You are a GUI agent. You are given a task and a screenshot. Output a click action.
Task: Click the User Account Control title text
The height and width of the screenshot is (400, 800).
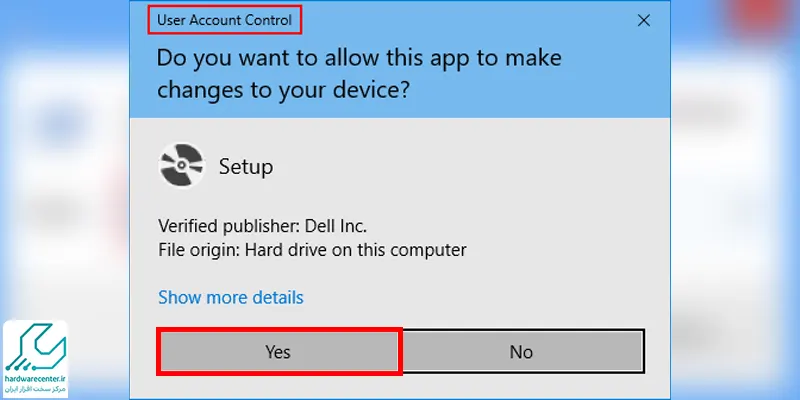(224, 20)
